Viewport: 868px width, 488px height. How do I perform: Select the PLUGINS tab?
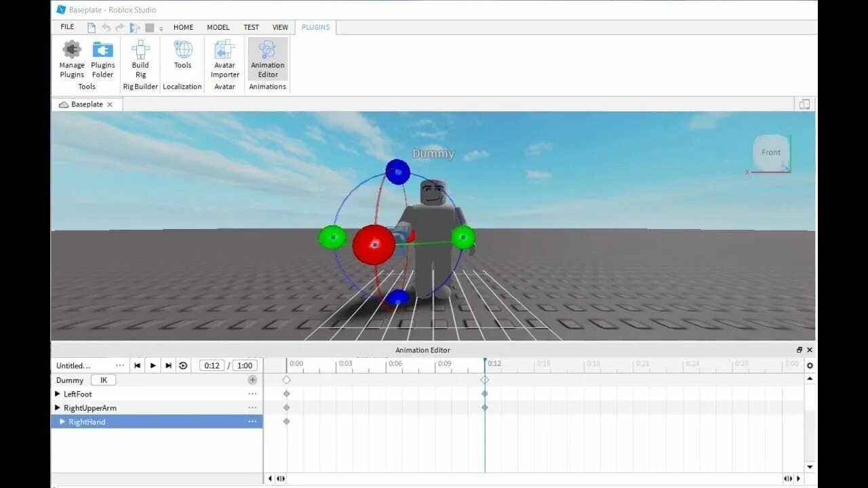pos(315,27)
